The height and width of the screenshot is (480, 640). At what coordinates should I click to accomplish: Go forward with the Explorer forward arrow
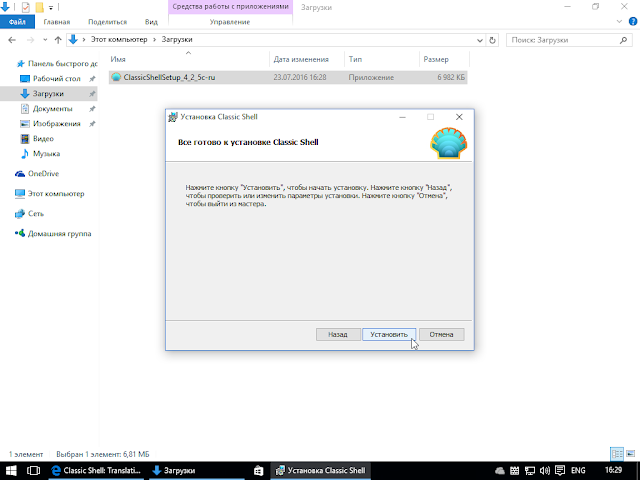point(30,40)
